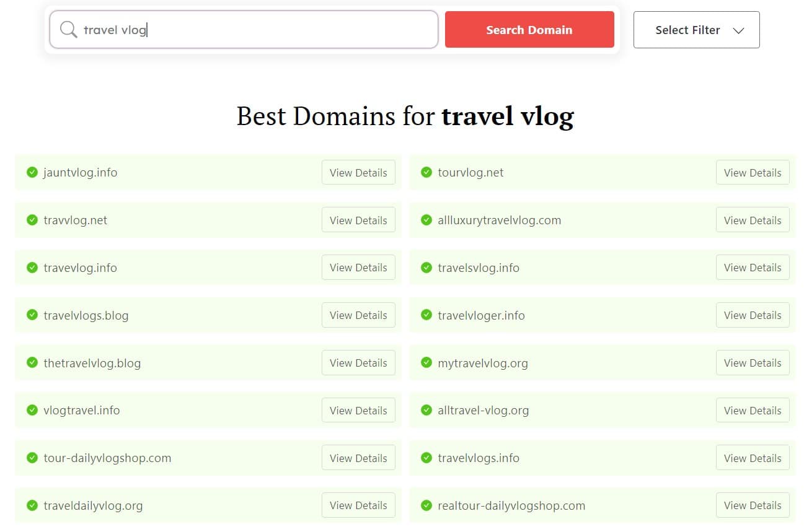Click the availability checkmark for realtour-dailyvlogshop.com
The width and height of the screenshot is (804, 532).
[426, 505]
